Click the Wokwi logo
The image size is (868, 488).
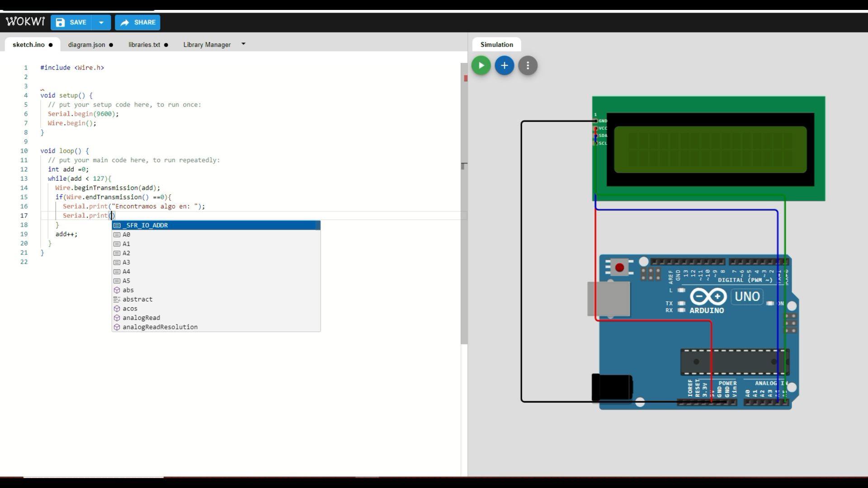[25, 22]
